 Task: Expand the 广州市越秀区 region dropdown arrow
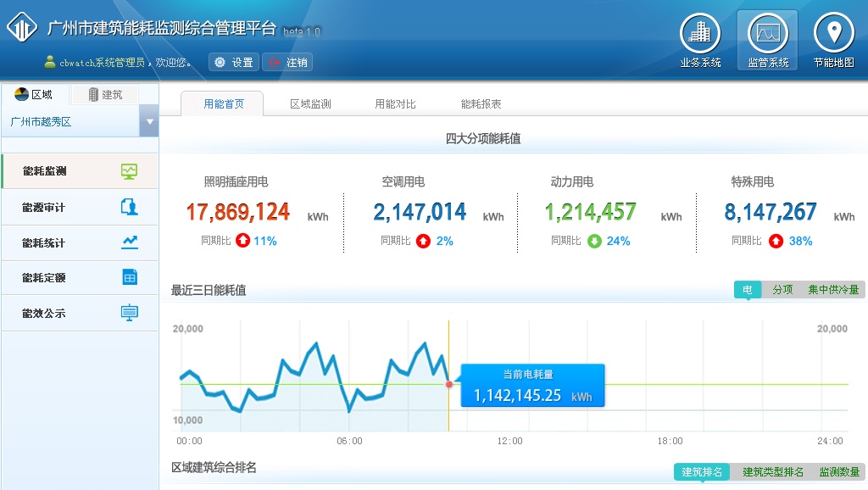149,121
